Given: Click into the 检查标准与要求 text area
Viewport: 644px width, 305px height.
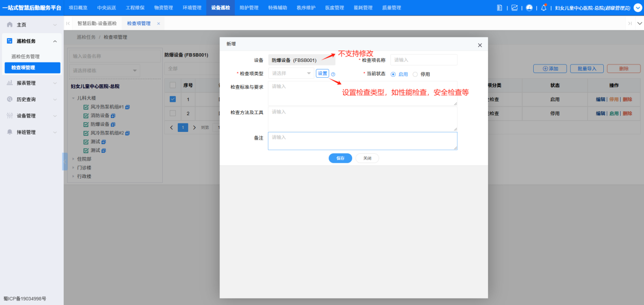Looking at the screenshot, I should click(x=362, y=93).
